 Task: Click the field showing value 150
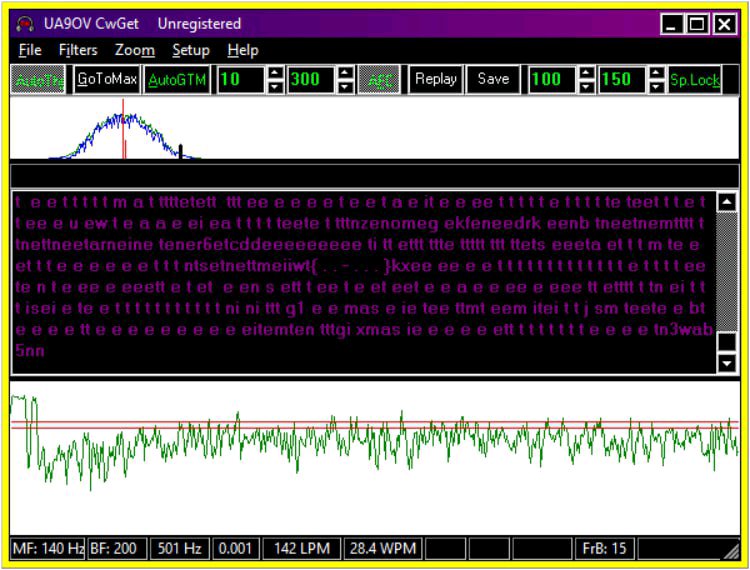click(622, 80)
